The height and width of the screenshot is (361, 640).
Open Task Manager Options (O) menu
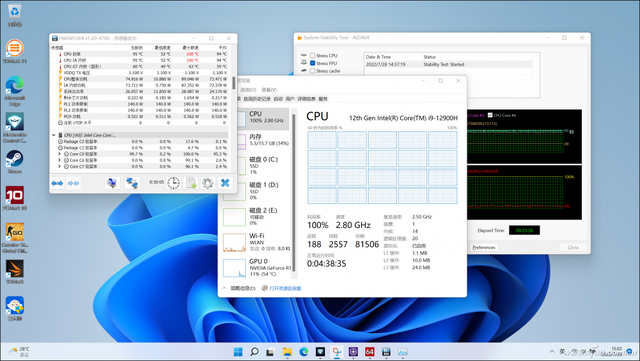[x=248, y=89]
